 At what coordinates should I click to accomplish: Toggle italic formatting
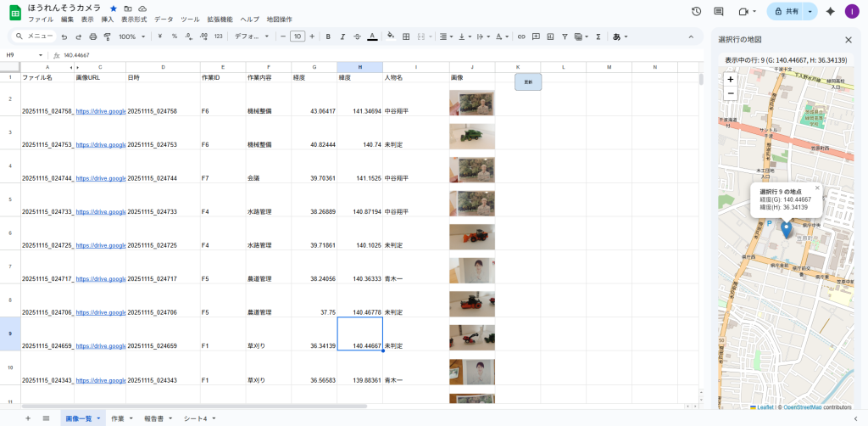pos(342,36)
